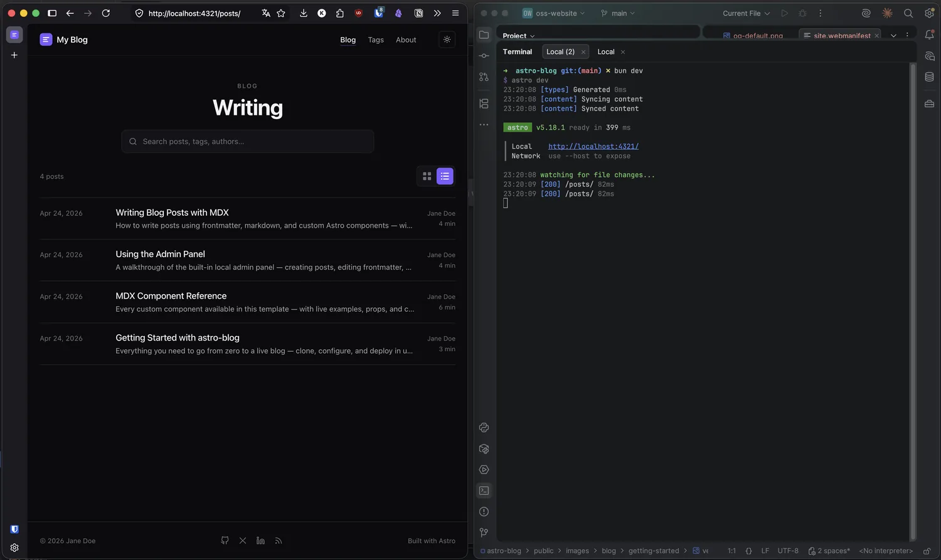Click the search posts input field
Screen dimensions: 941x560
coord(247,141)
